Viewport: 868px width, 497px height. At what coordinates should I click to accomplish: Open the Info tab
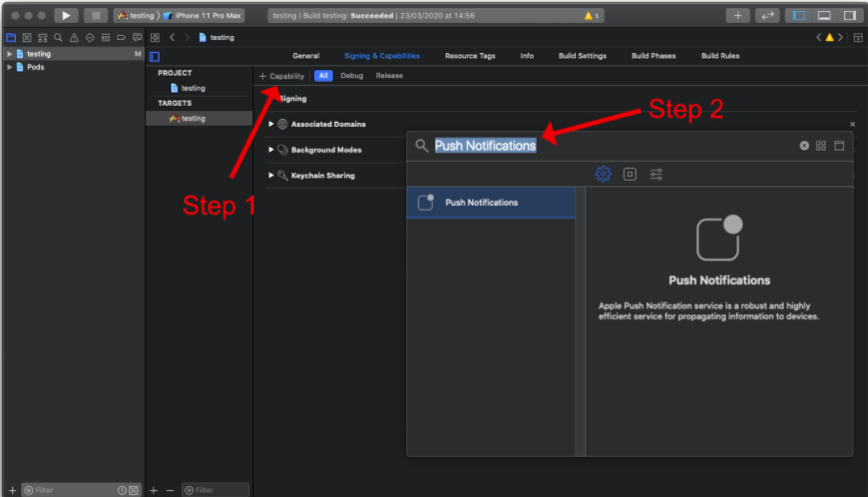point(527,56)
